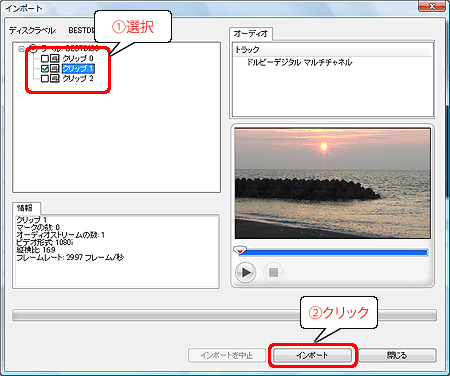The image size is (450, 376).
Task: Select the クリップ 0 tree item label
Action: (78, 59)
